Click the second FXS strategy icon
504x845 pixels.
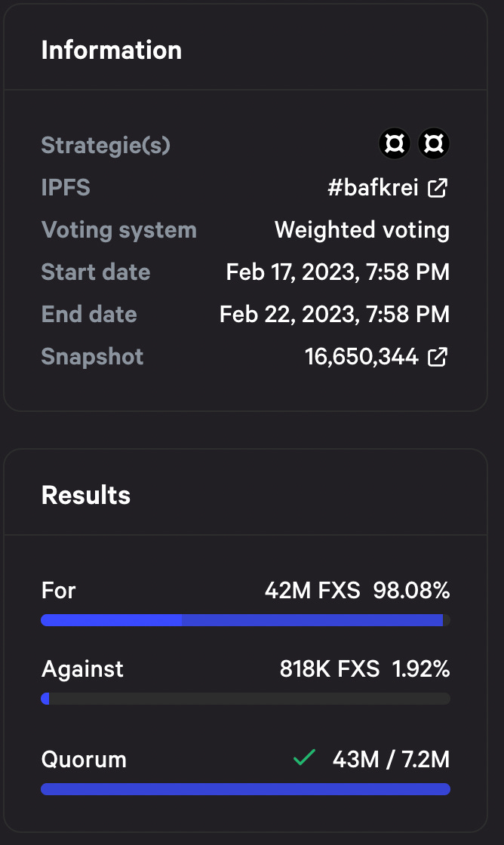[434, 143]
